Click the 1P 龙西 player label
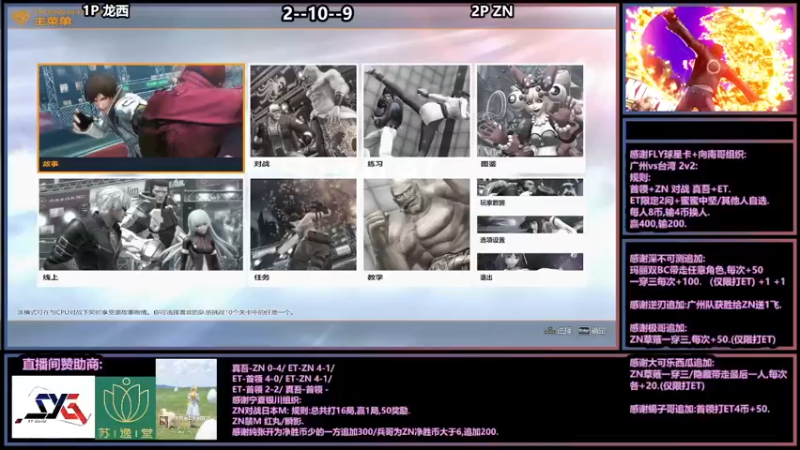This screenshot has height=450, width=800. pyautogui.click(x=106, y=11)
